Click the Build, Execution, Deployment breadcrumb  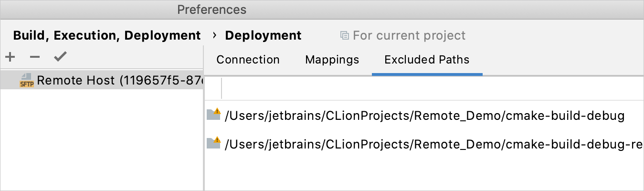tap(107, 35)
